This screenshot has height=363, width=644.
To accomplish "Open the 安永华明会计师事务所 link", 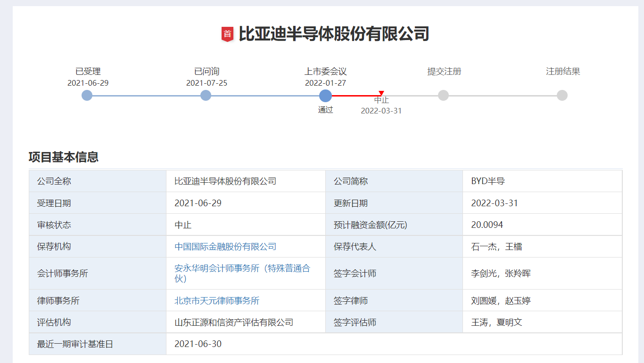I will click(242, 274).
